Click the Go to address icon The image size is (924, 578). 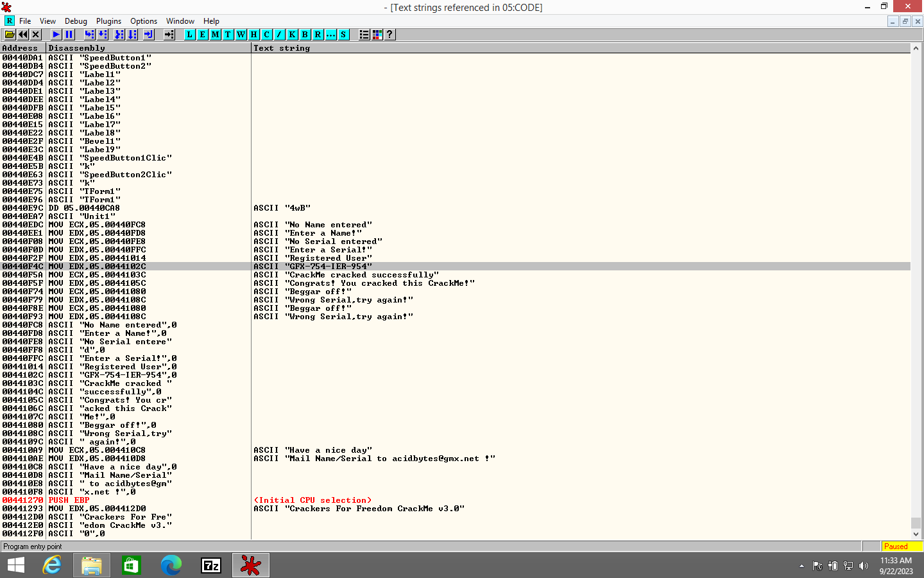click(x=169, y=35)
